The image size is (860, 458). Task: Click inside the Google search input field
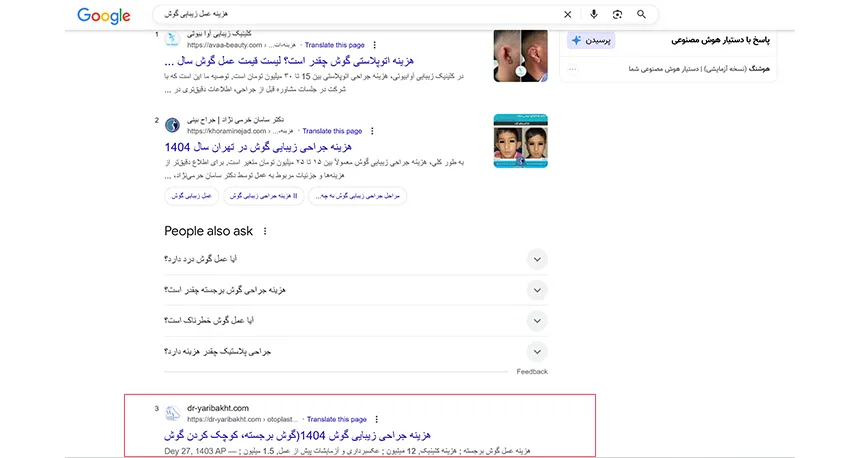350,15
